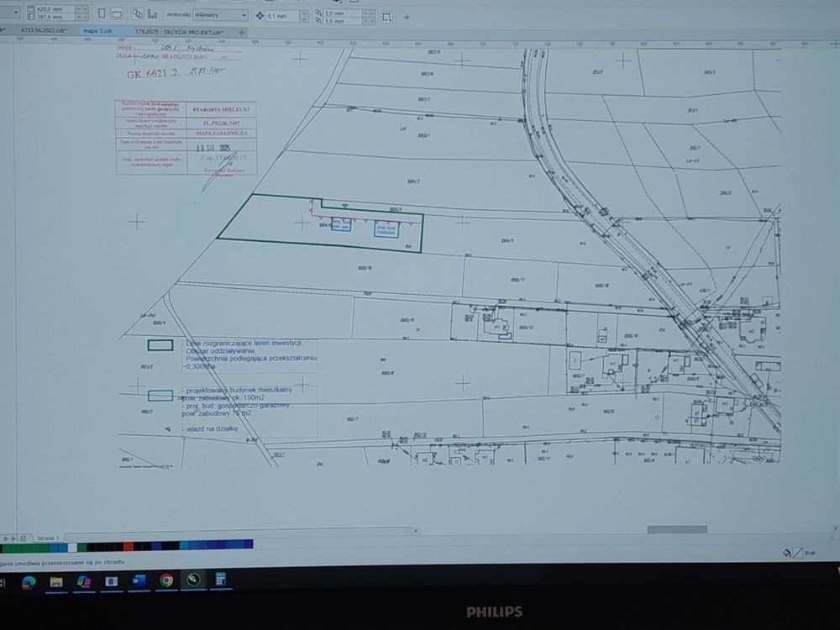This screenshot has width=840, height=630.
Task: Click the page width stepper arrows
Action: pos(82,9)
